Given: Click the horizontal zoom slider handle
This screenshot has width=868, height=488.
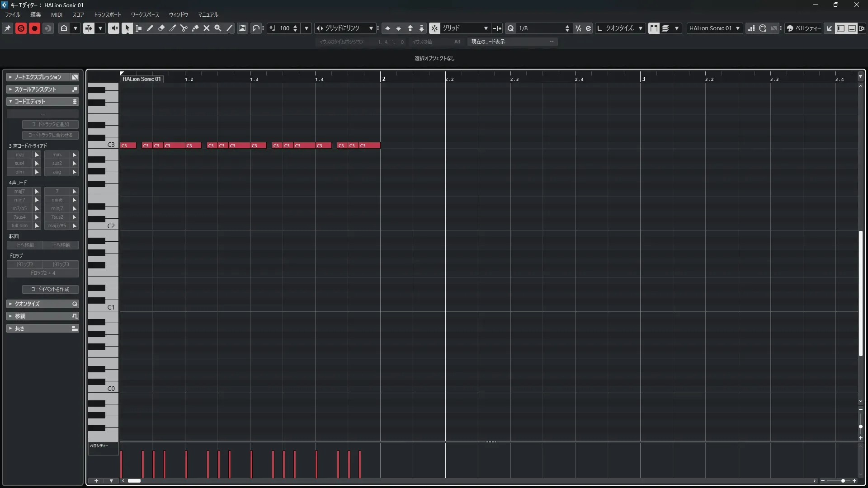Looking at the screenshot, I should 843,481.
